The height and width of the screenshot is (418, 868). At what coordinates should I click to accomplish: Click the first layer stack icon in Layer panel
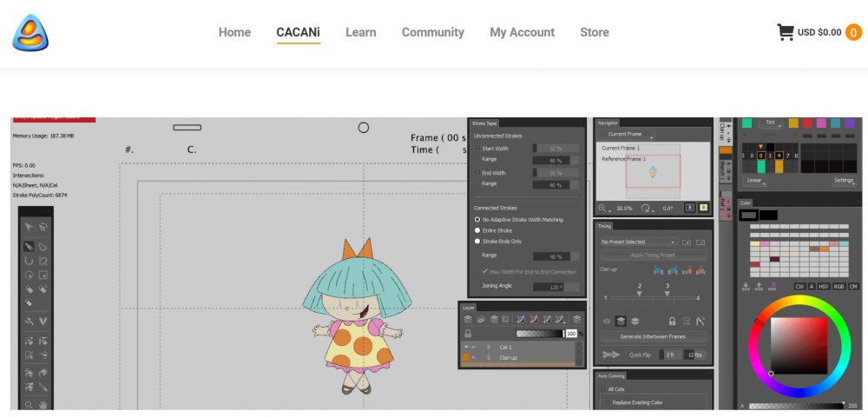click(x=468, y=319)
